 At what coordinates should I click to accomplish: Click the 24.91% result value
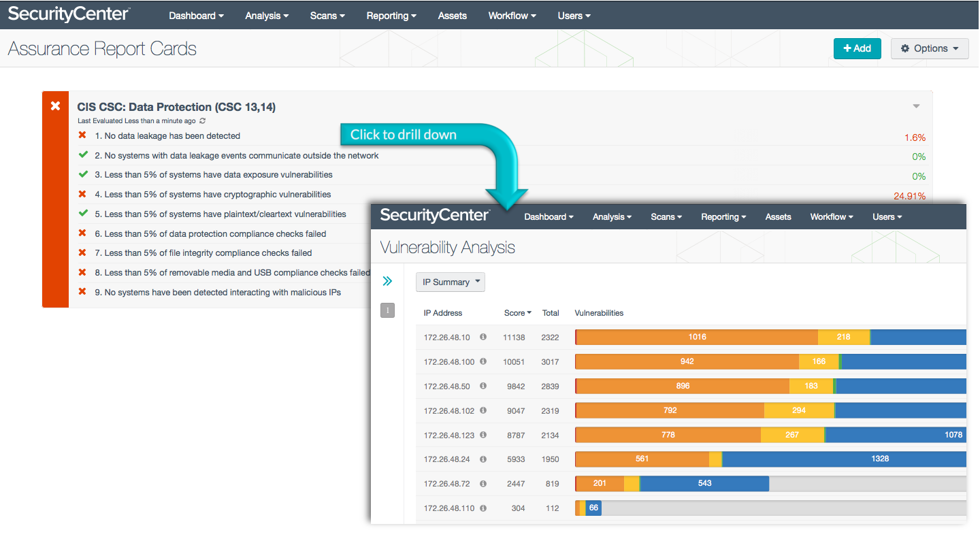[910, 197]
